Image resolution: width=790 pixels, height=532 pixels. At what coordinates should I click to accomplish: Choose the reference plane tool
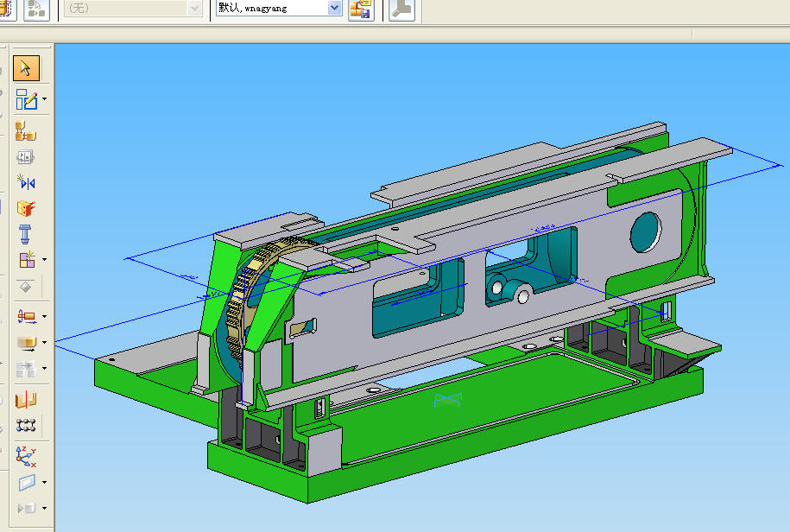tap(27, 483)
